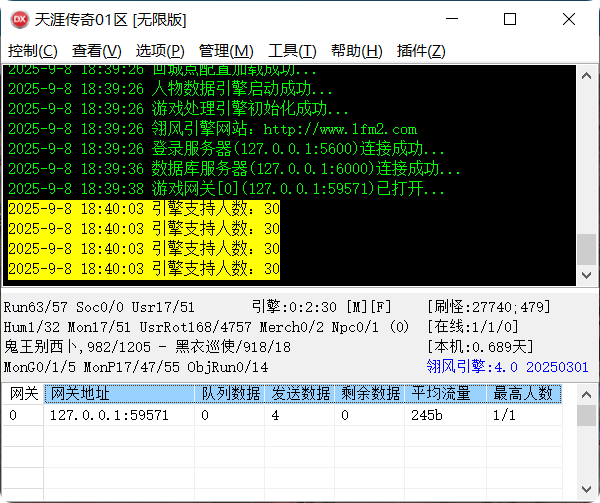Click the log scrollbar down arrow
This screenshot has width=600, height=503.
(x=587, y=277)
